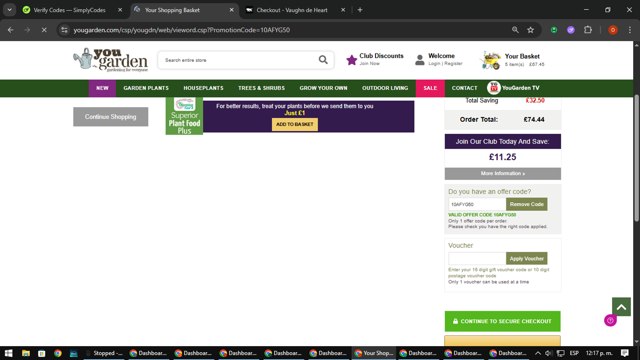Viewport: 640px width, 360px height.
Task: Click the taskbar volume icon
Action: 549,353
